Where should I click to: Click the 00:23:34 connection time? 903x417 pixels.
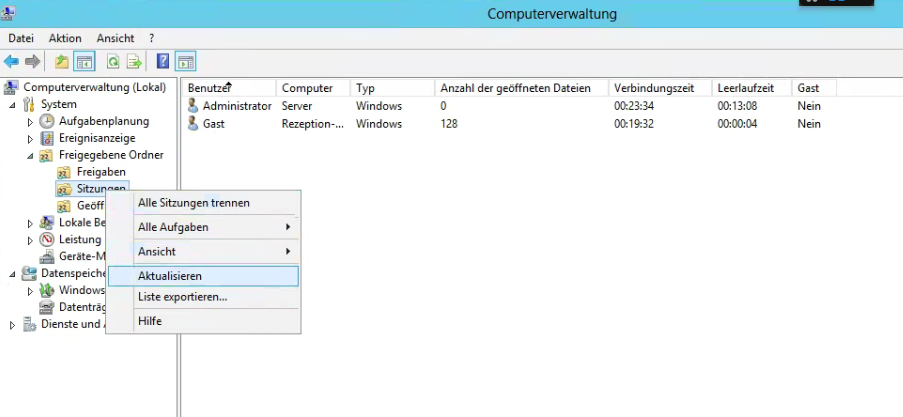633,106
